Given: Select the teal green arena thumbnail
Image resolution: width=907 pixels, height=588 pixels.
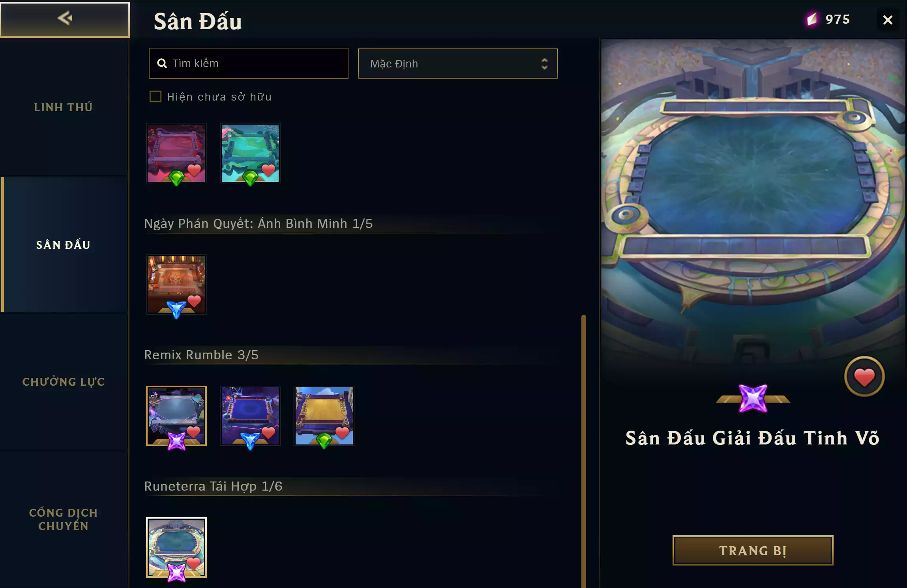Looking at the screenshot, I should point(250,153).
